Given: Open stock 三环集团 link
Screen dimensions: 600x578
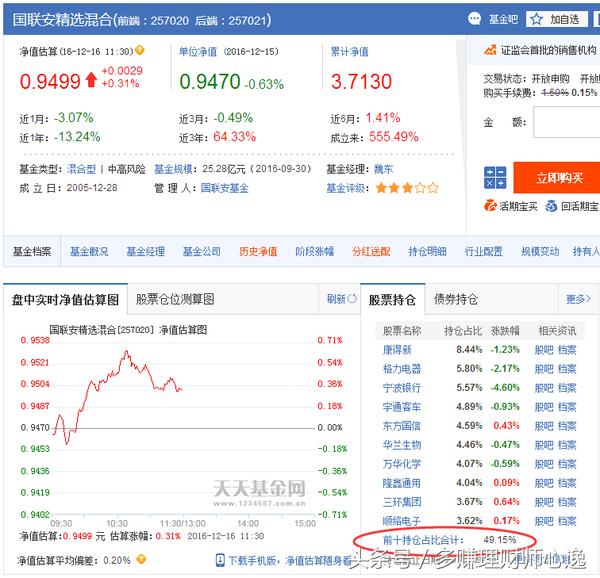Looking at the screenshot, I should (x=402, y=502).
